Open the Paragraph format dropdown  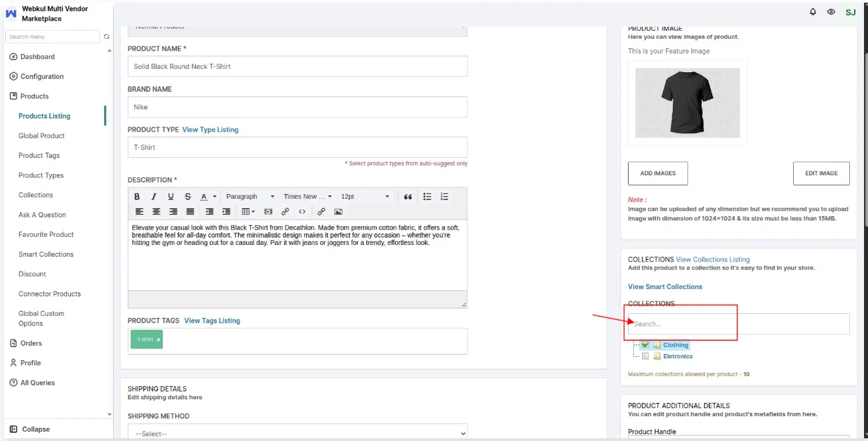click(x=250, y=197)
